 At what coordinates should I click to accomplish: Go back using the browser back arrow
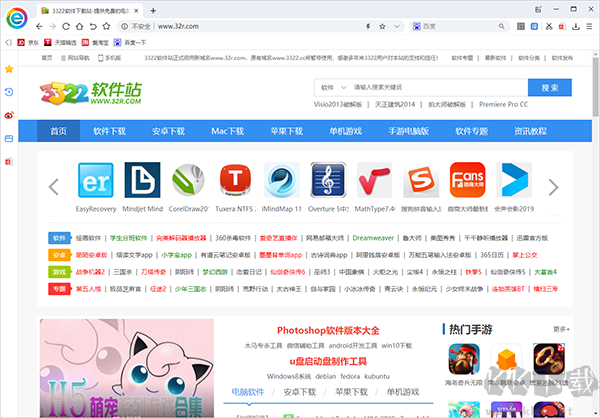pyautogui.click(x=39, y=26)
